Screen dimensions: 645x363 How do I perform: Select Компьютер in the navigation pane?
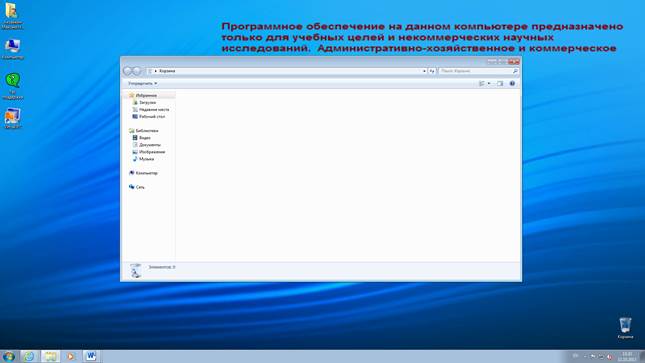[146, 173]
